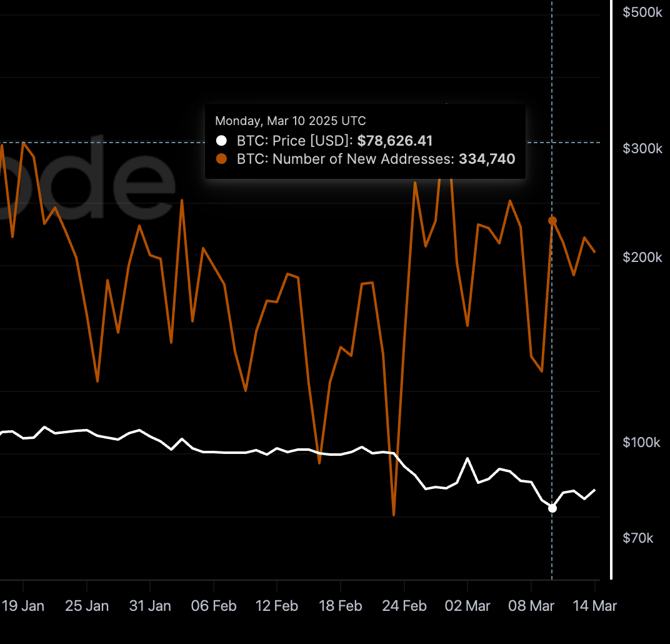This screenshot has width=670, height=644.
Task: Select the 12 Feb x-axis label
Action: coord(277,606)
